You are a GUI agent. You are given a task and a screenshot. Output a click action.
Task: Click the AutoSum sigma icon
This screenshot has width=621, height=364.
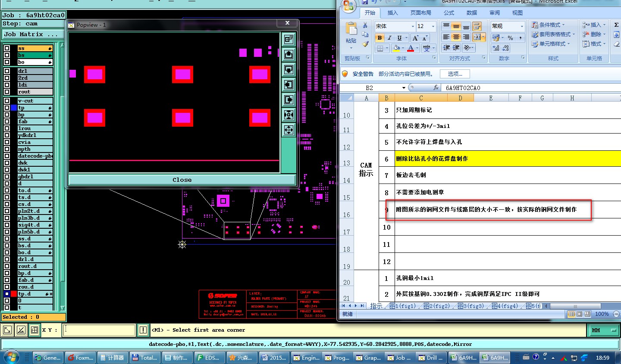tap(617, 25)
